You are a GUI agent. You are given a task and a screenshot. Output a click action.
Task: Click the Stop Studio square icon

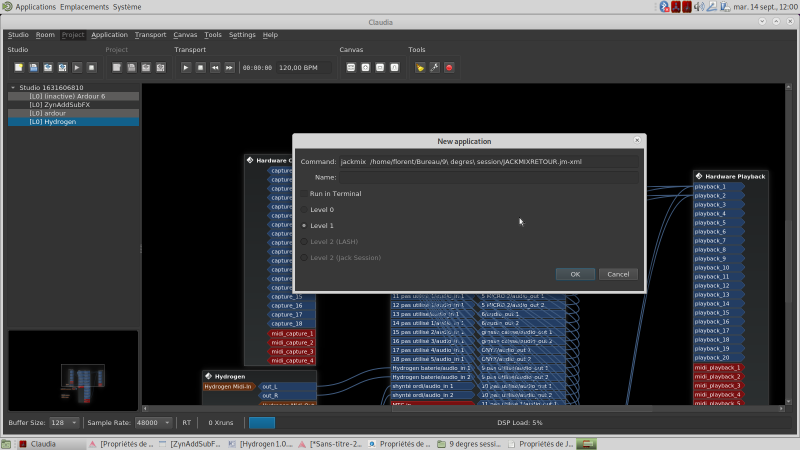click(x=91, y=67)
